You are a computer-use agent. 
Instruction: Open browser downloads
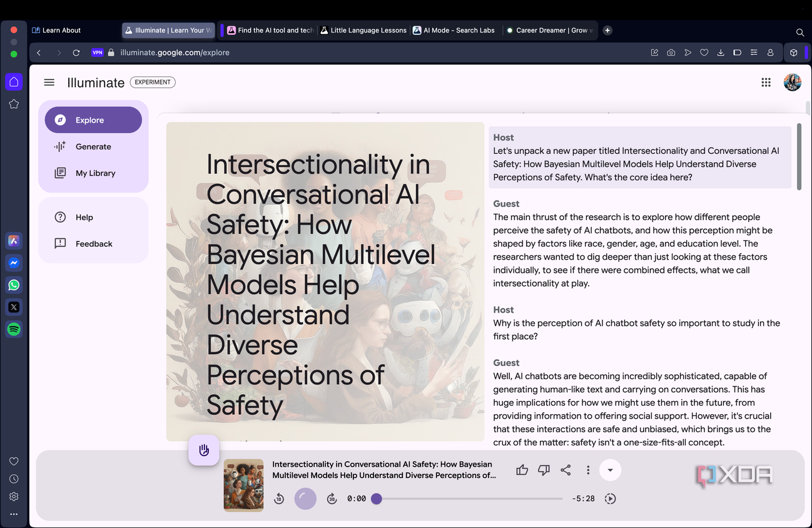click(721, 53)
